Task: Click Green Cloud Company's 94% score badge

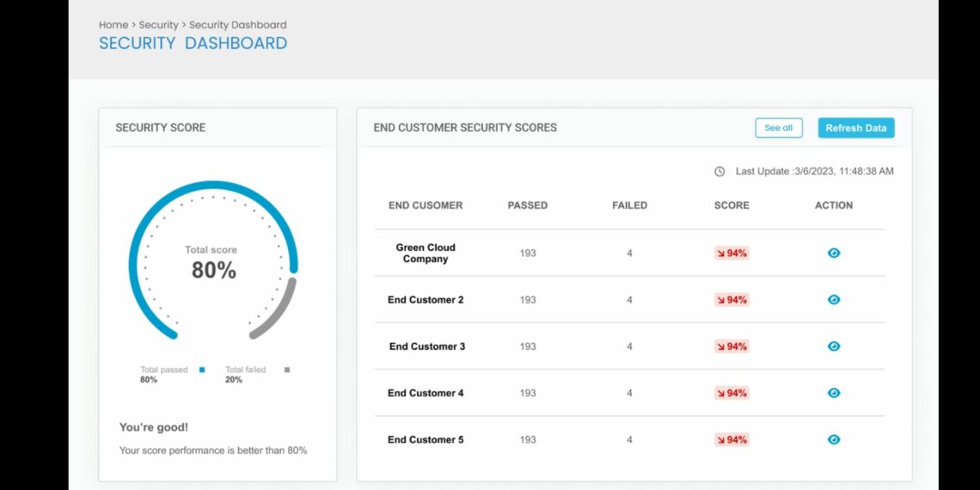Action: pos(732,254)
